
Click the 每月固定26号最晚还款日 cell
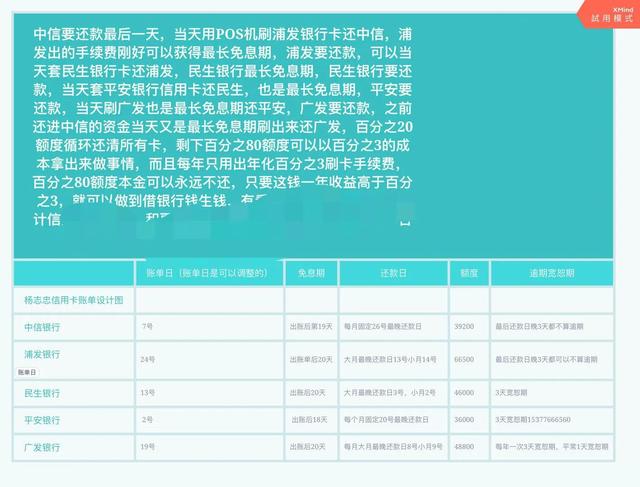click(x=393, y=327)
